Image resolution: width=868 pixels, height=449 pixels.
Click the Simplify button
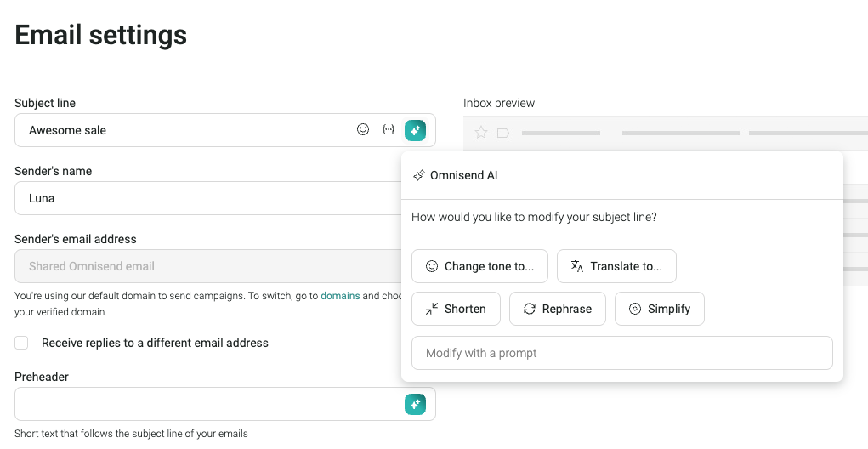tap(660, 309)
